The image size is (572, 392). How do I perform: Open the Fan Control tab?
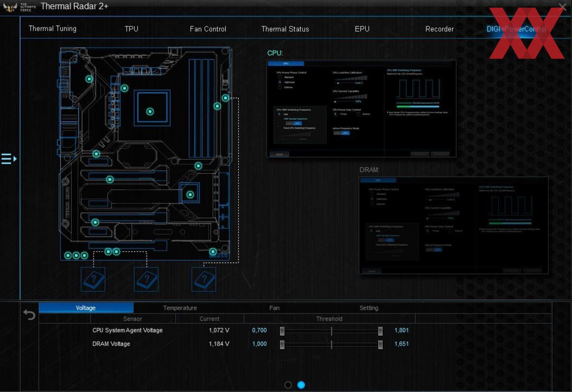pos(208,29)
